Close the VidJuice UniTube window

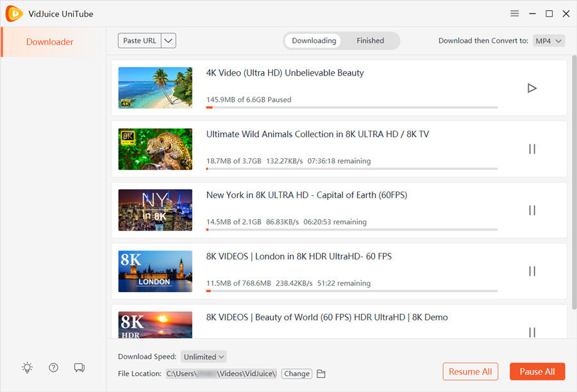coord(566,13)
